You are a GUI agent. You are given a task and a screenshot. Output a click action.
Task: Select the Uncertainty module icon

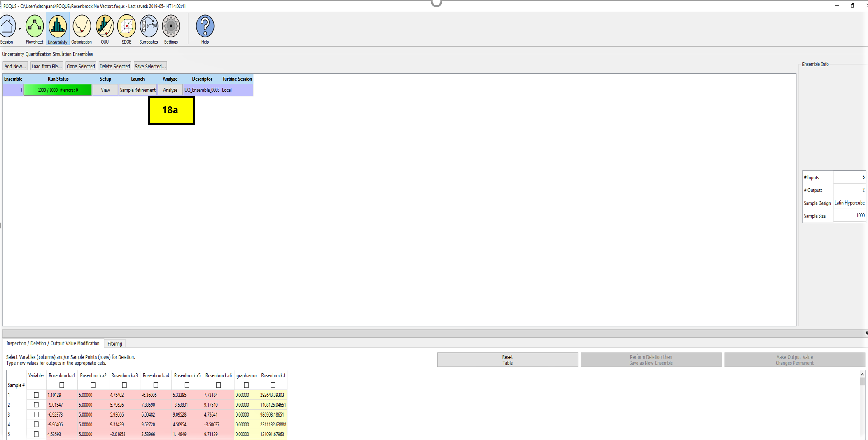[x=57, y=28]
